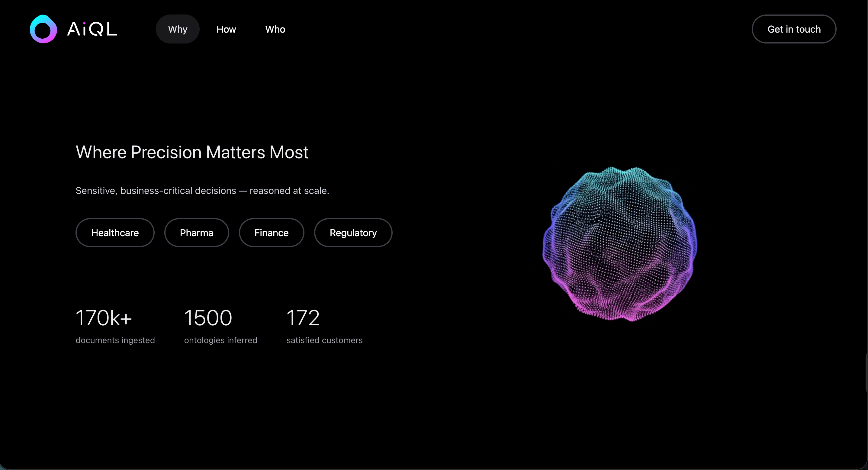Screen dimensions: 868x470
Task: Click the vertical scrollbar at right edge
Action: [x=866, y=372]
